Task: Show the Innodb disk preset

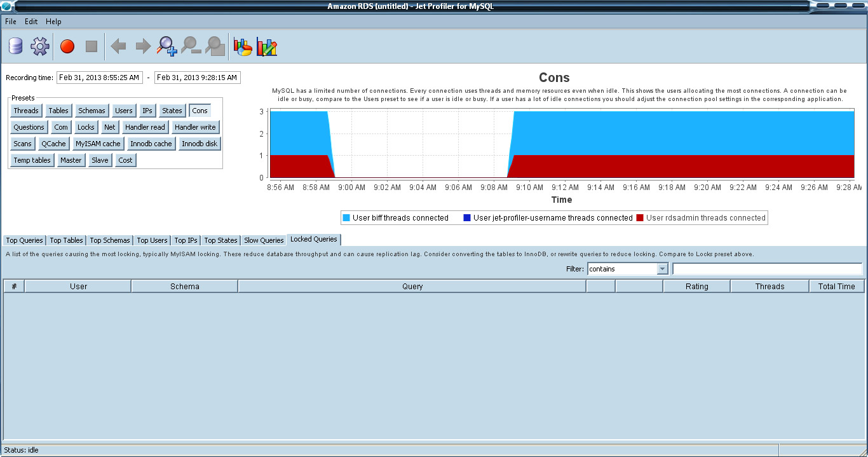Action: (x=200, y=144)
